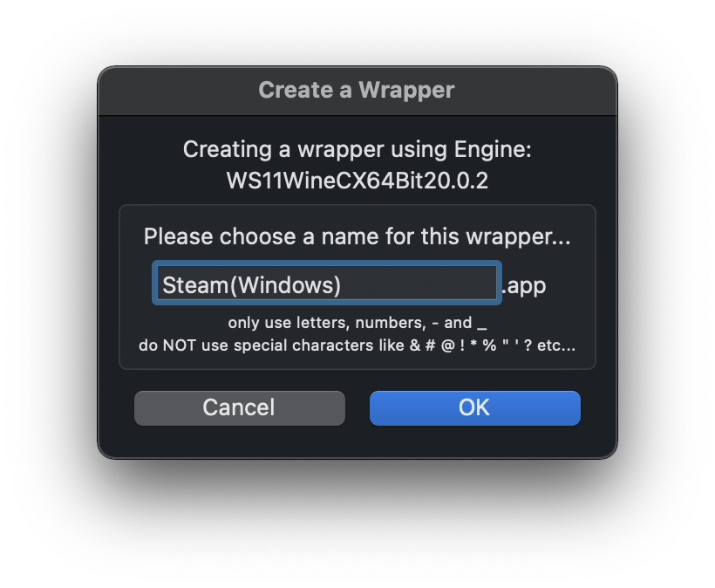
Task: Click the Creating a wrapper using Engine label
Action: 357,150
